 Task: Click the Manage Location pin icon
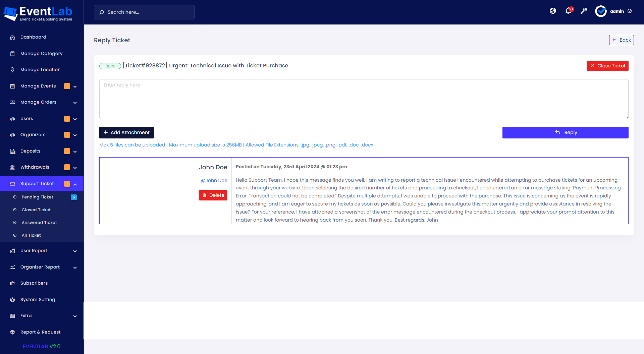tap(12, 70)
